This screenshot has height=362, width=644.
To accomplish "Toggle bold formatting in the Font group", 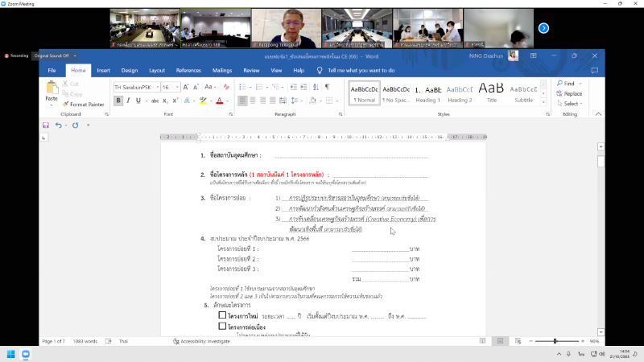I will point(118,101).
